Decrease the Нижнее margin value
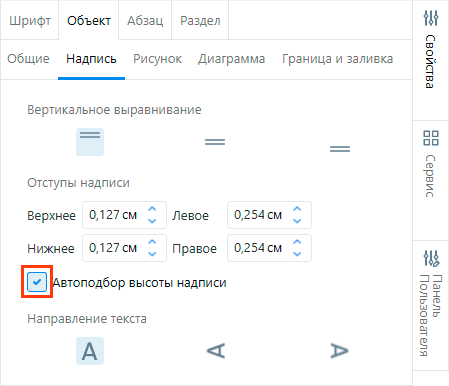The image size is (449, 386). [152, 254]
